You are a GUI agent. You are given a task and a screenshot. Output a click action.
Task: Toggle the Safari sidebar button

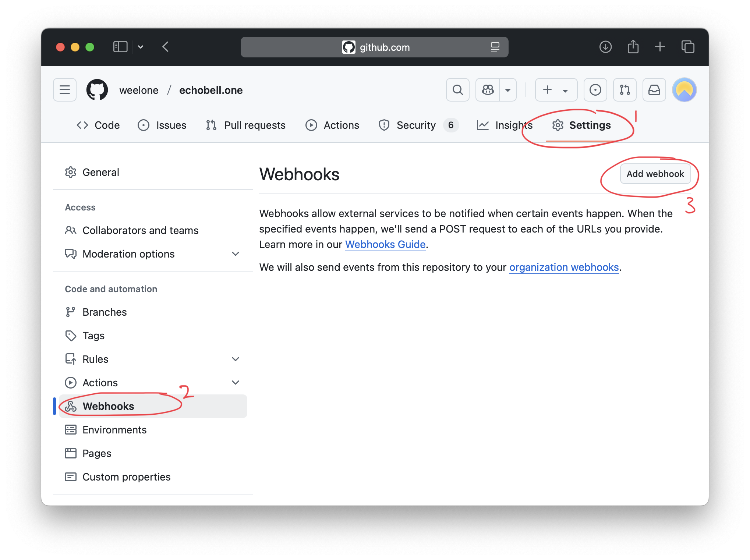click(120, 47)
